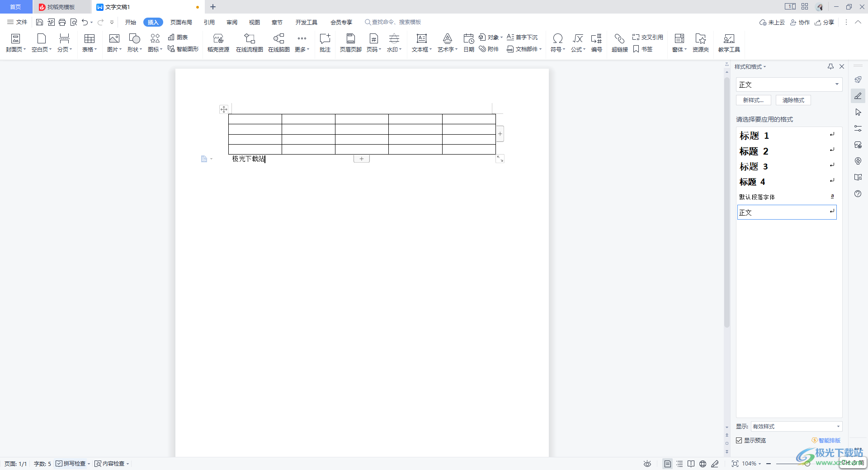Toggle eye protection mode icon

point(647,464)
